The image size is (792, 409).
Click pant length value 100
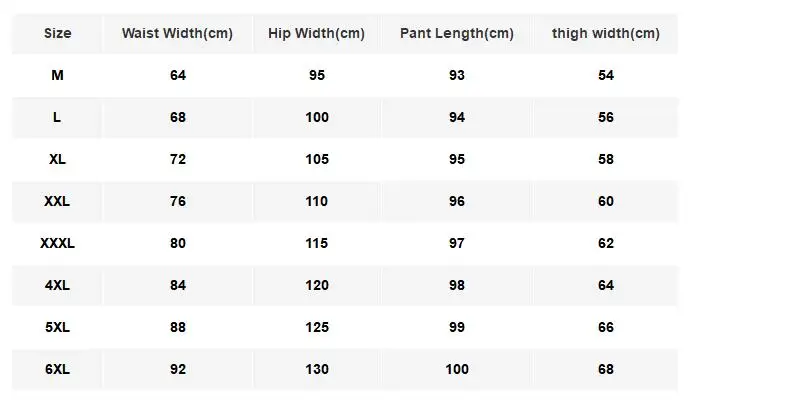[x=456, y=369]
